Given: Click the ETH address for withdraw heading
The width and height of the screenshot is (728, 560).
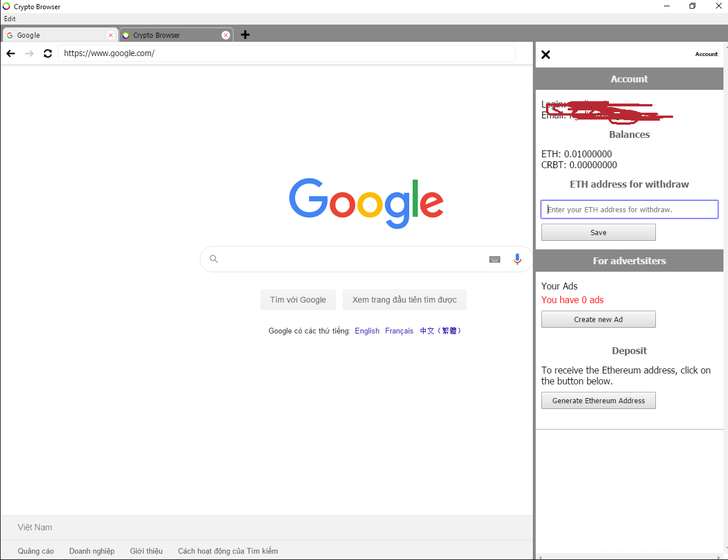Looking at the screenshot, I should click(x=630, y=184).
